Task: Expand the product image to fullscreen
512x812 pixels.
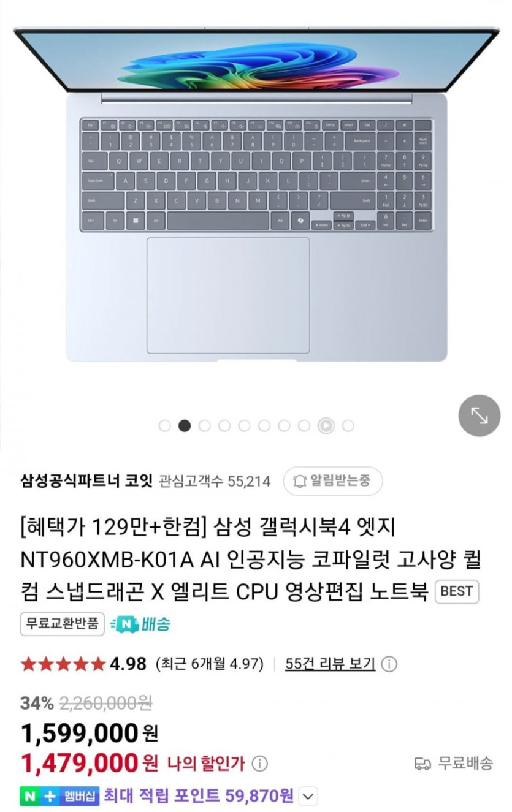Action: pos(480,415)
